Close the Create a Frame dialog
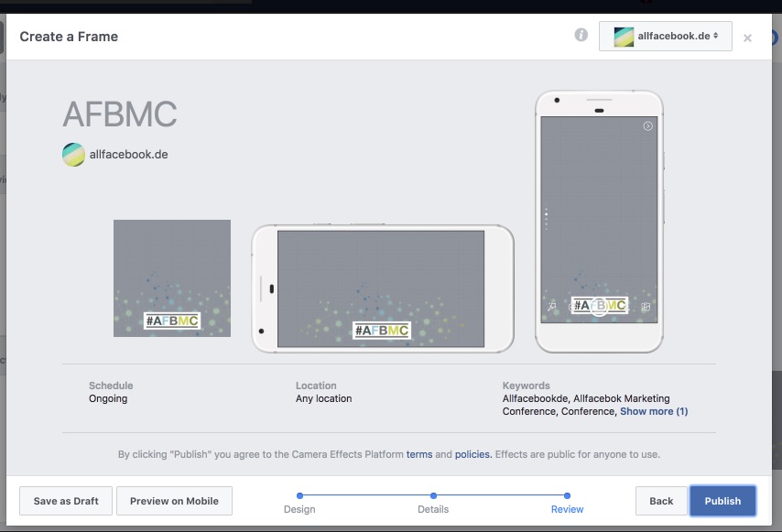 (x=747, y=38)
